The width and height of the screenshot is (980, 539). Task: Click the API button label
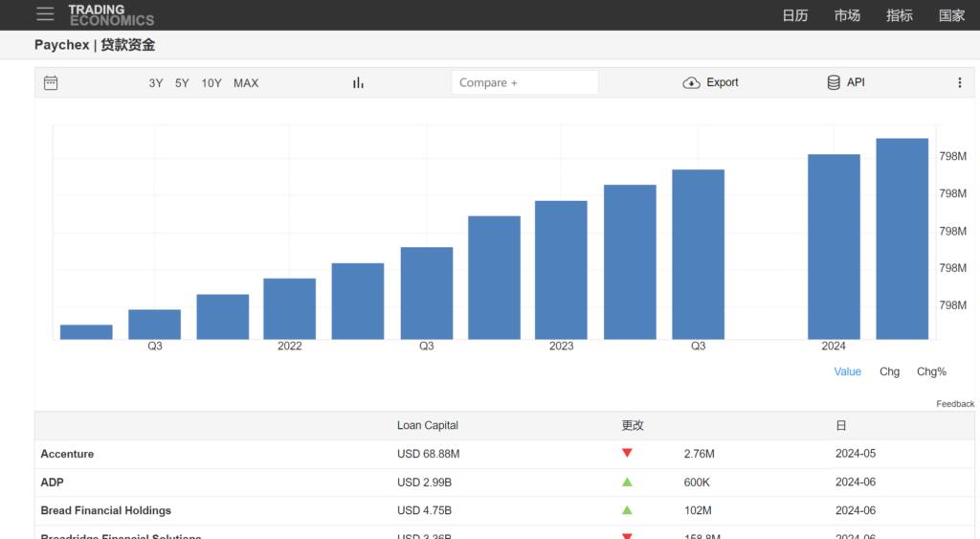pos(856,82)
